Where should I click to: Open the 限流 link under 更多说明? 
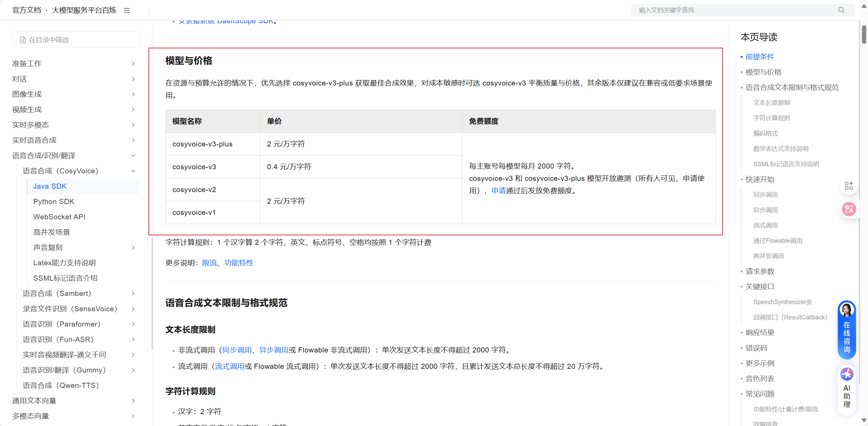coord(209,263)
